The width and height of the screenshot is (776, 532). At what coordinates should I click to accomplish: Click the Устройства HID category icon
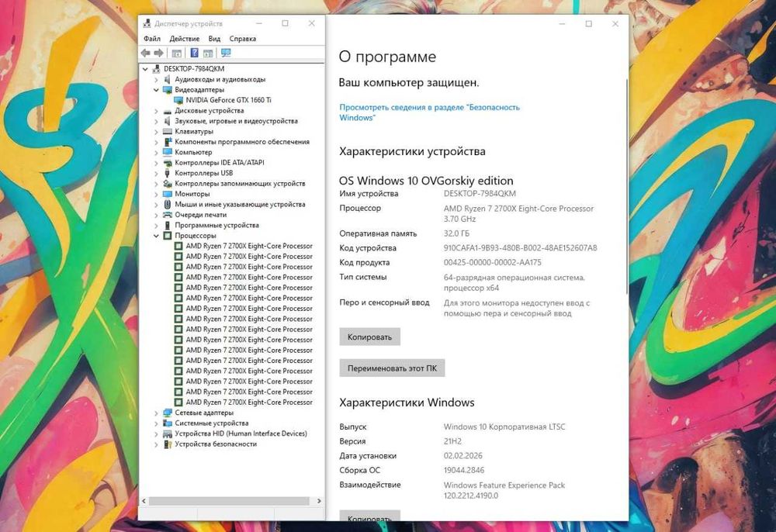(168, 434)
